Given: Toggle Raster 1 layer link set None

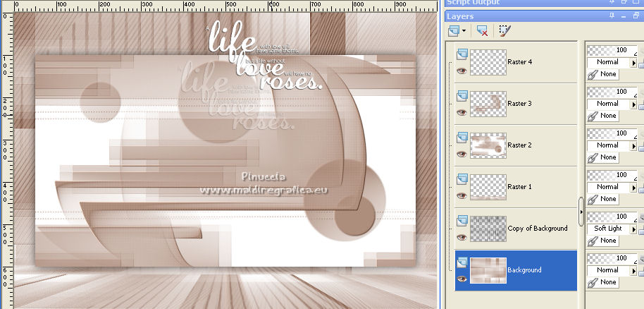Looking at the screenshot, I should click(603, 199).
